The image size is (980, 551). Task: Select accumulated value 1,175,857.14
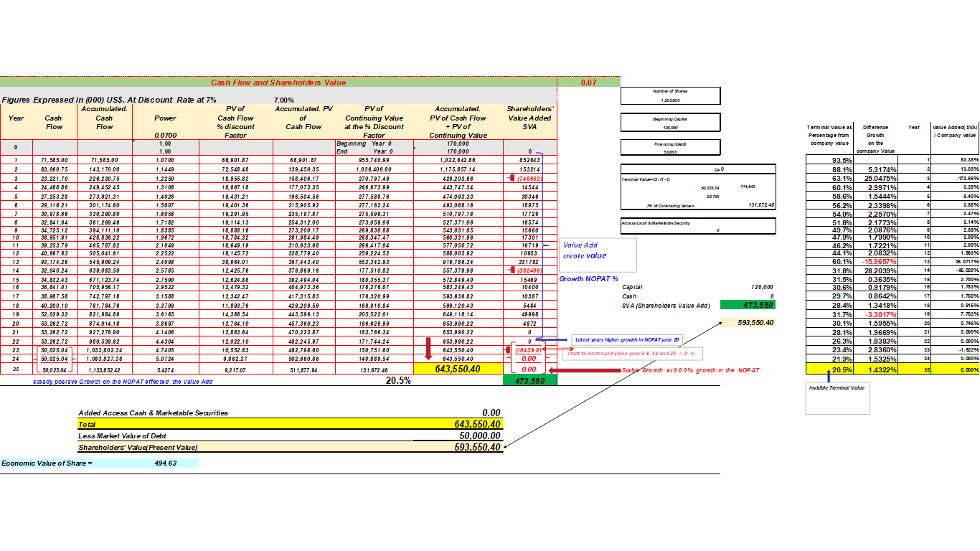[x=457, y=169]
